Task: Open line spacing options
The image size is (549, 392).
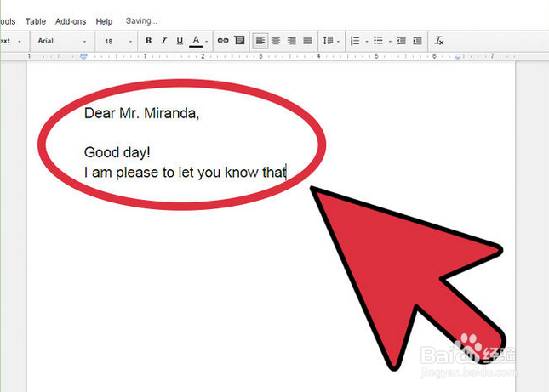Action: pos(328,41)
